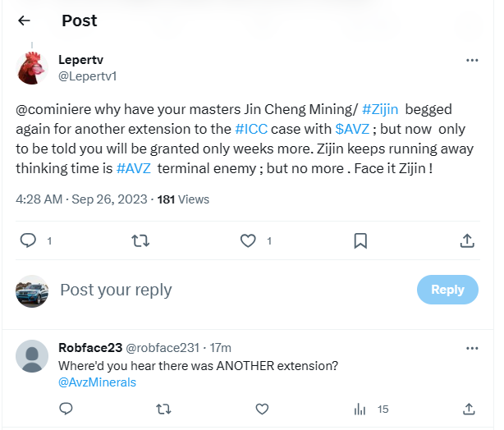Image resolution: width=504 pixels, height=430 pixels.
Task: Share Robface23's reply
Action: tap(469, 409)
